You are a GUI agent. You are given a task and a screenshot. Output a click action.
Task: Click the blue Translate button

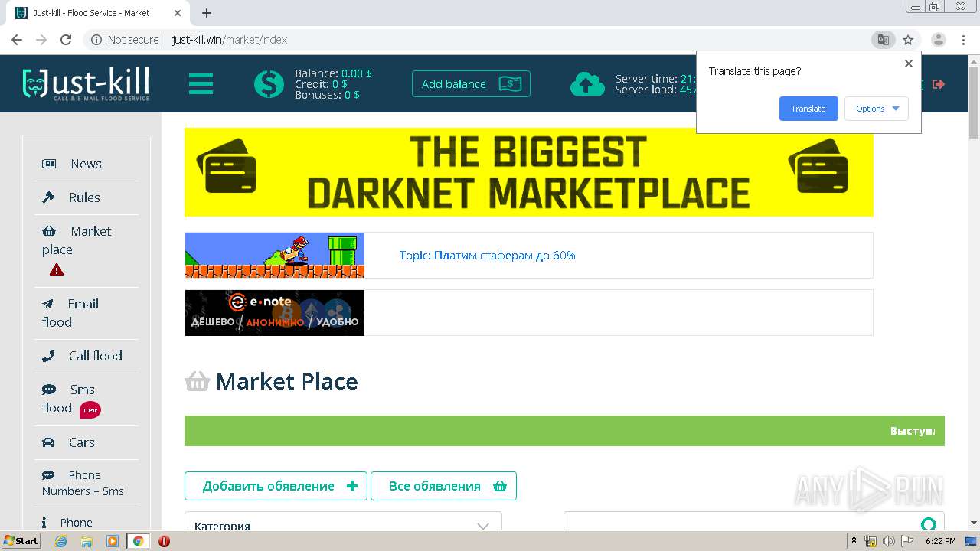pyautogui.click(x=808, y=109)
